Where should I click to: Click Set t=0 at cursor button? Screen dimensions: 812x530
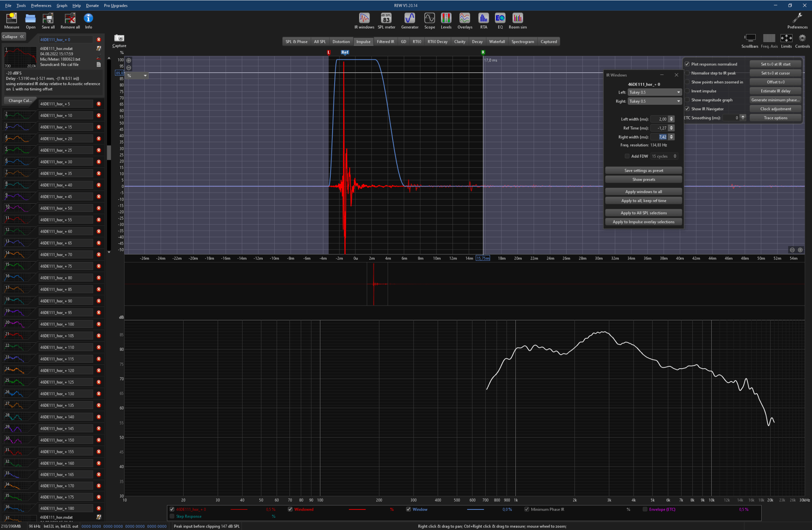(776, 73)
